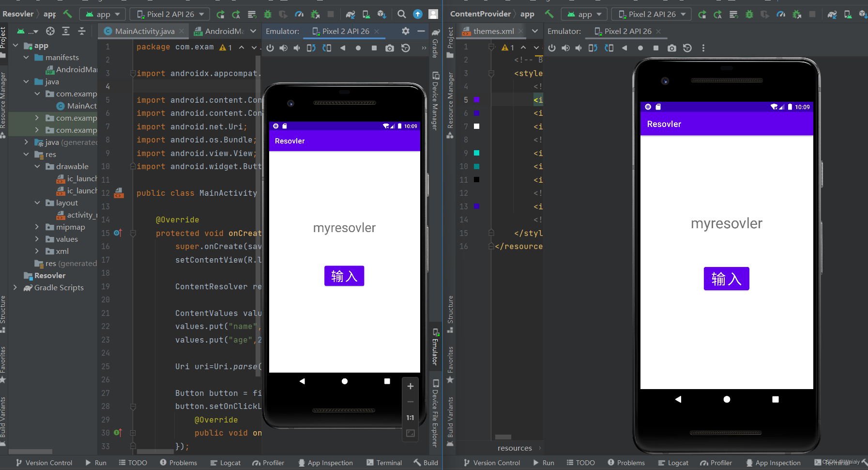This screenshot has width=868, height=470.
Task: Click the Debug app bug icon
Action: 269,14
